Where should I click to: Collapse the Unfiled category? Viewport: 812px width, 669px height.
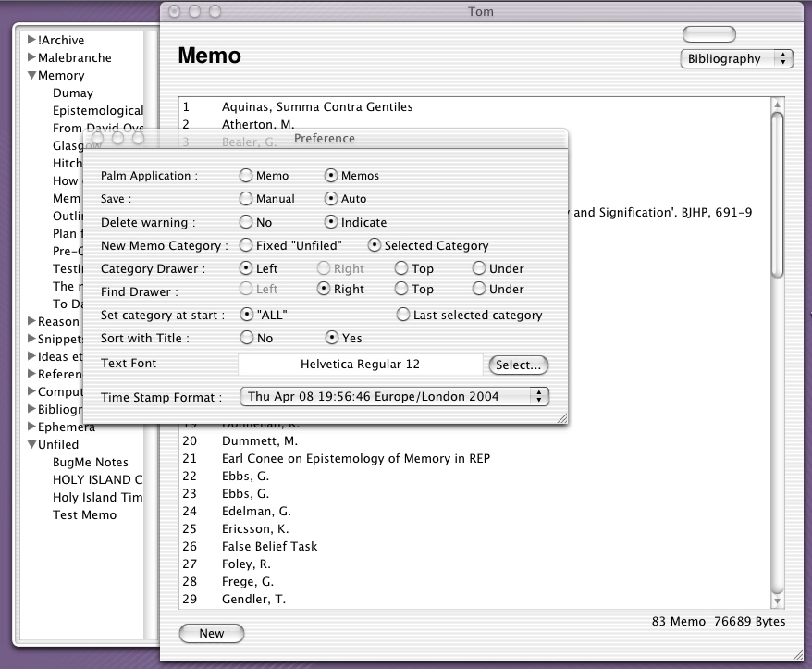point(32,445)
